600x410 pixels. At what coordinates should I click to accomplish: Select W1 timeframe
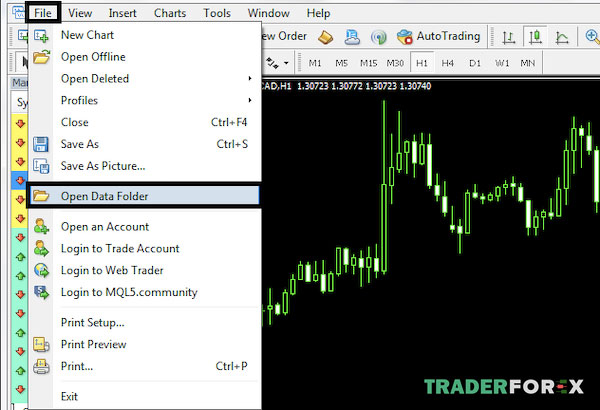[502, 63]
